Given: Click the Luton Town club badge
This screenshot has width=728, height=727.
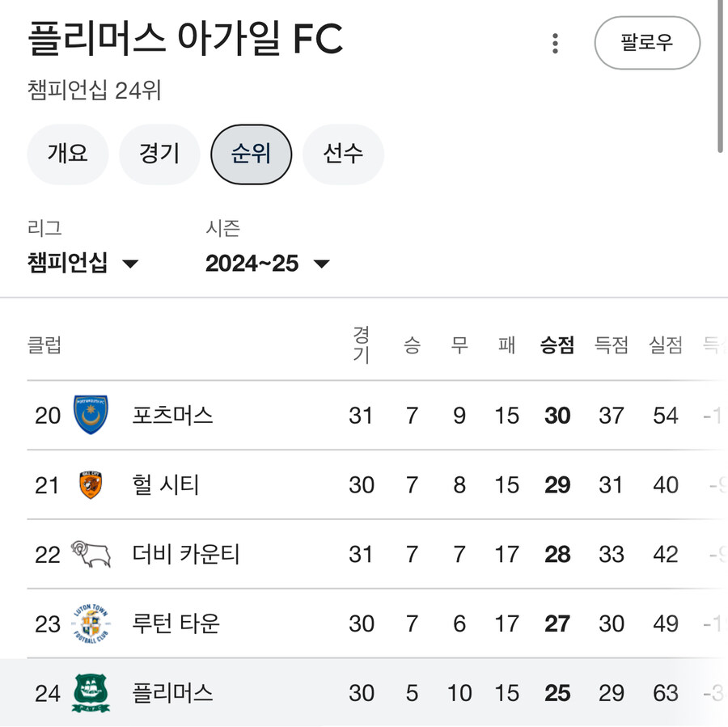Looking at the screenshot, I should point(91,623).
